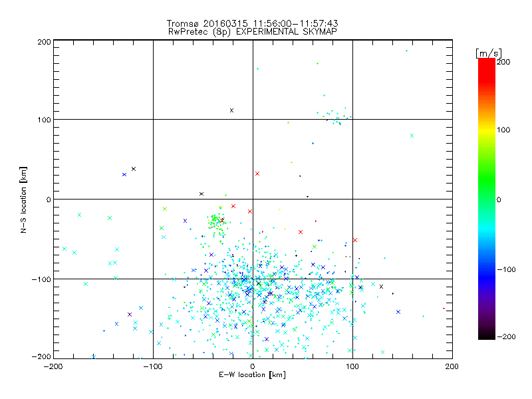Click the colorbar tick label '-100'
The height and width of the screenshot is (399, 532).
506,269
